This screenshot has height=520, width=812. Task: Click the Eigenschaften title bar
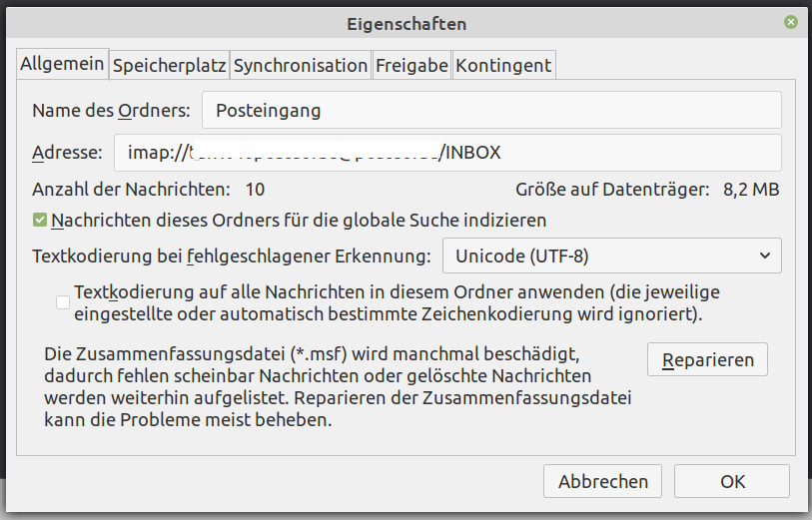coord(406,22)
